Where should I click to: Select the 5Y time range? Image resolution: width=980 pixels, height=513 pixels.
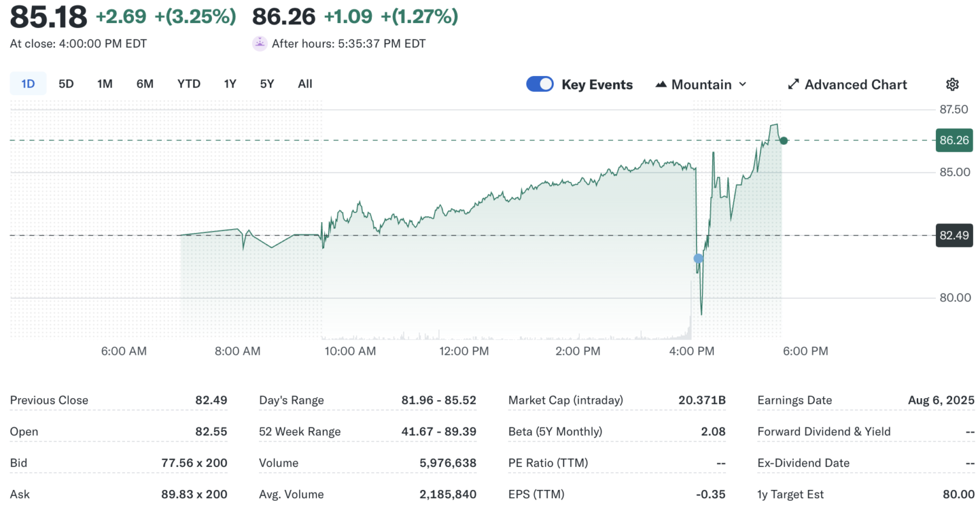pyautogui.click(x=267, y=84)
